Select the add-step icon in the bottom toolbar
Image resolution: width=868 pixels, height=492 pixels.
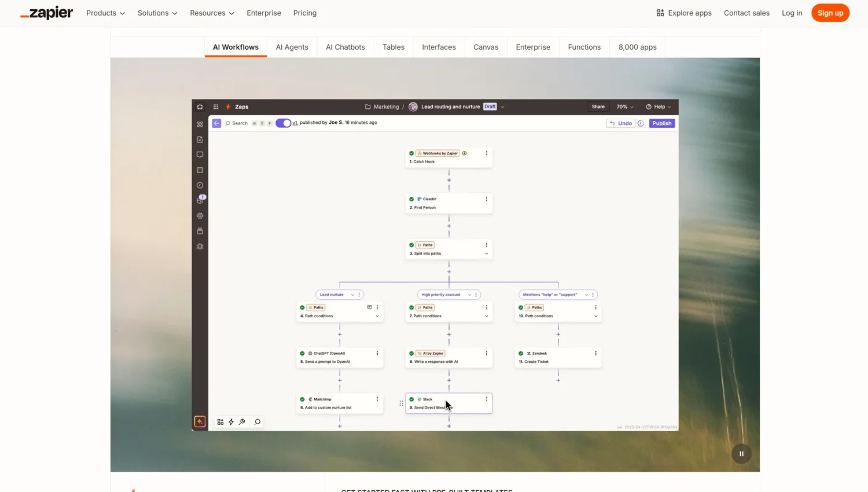[220, 422]
